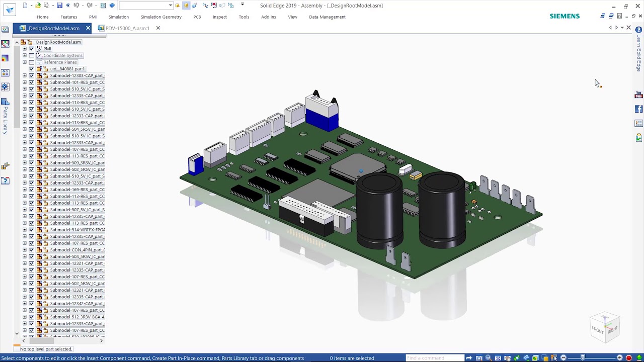644x362 pixels.
Task: Open the Solid Edge application button
Action: (x=10, y=10)
